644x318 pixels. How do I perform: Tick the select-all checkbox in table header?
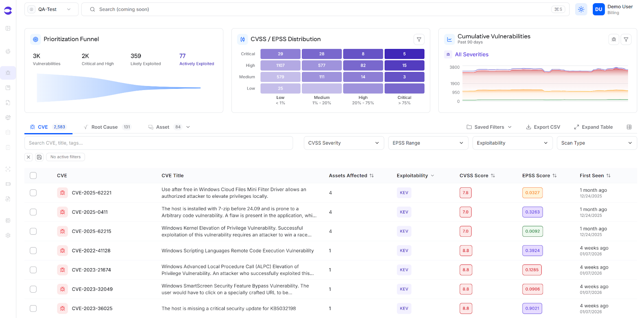pyautogui.click(x=33, y=176)
